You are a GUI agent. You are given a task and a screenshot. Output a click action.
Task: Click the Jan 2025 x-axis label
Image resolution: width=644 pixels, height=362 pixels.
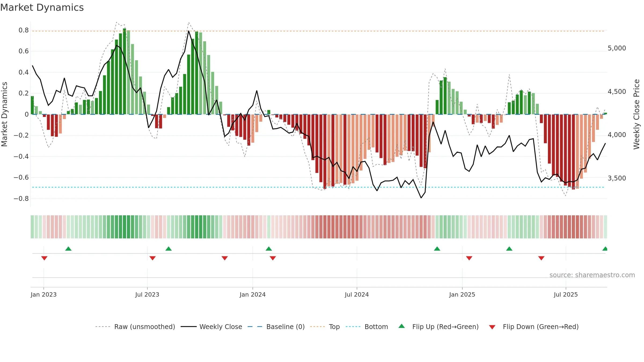tap(462, 294)
